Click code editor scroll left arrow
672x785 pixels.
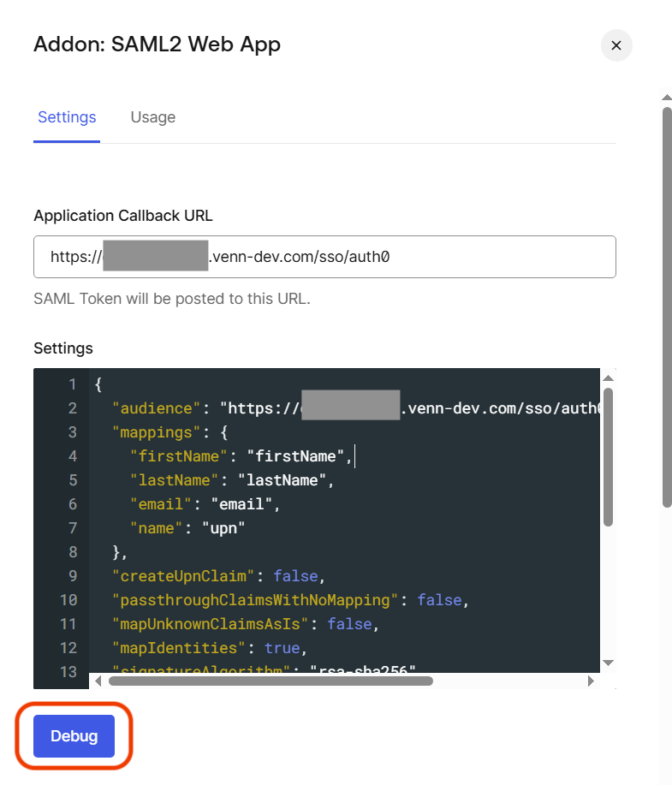[98, 681]
